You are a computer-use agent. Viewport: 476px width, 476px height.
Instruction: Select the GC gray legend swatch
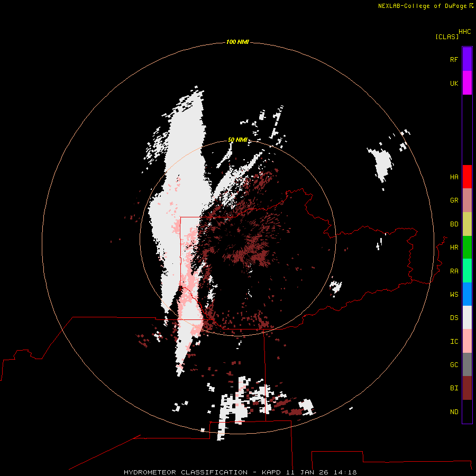[x=467, y=364]
